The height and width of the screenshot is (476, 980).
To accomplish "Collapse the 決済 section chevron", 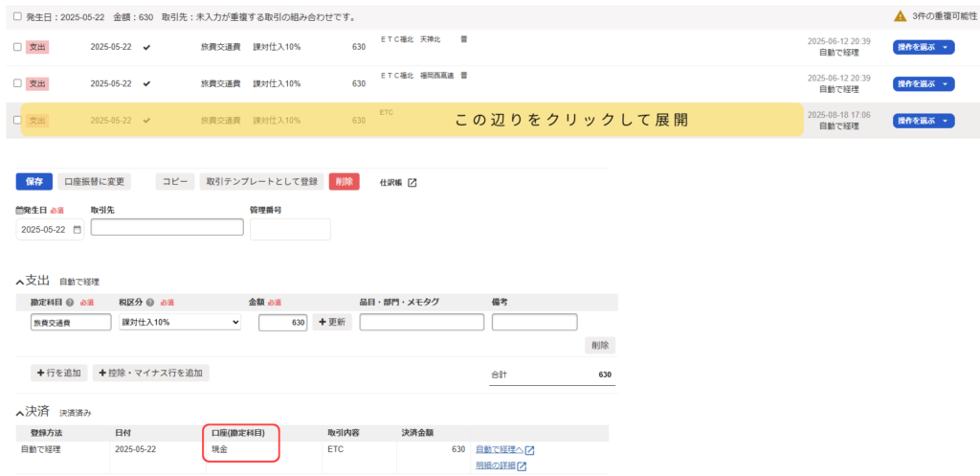I will point(20,413).
